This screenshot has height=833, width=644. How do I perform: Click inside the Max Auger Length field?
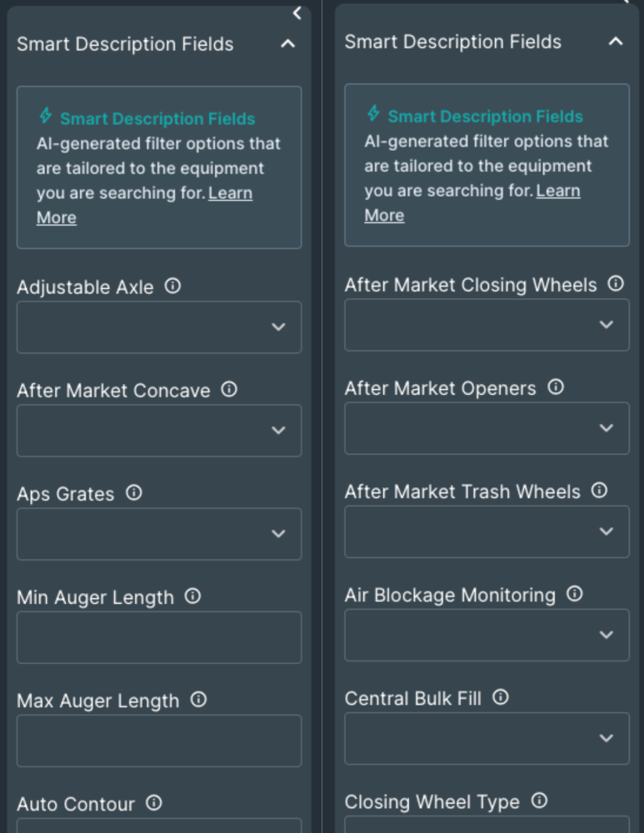(158, 741)
